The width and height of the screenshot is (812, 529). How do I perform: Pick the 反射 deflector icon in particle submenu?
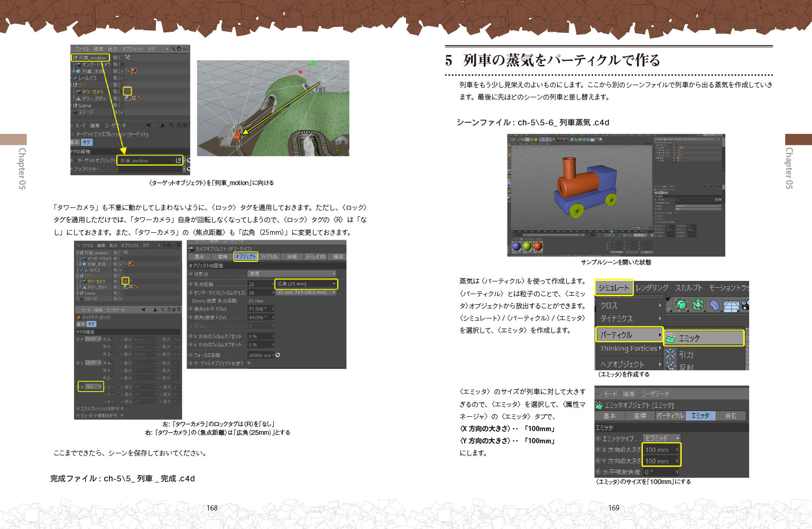(x=671, y=366)
